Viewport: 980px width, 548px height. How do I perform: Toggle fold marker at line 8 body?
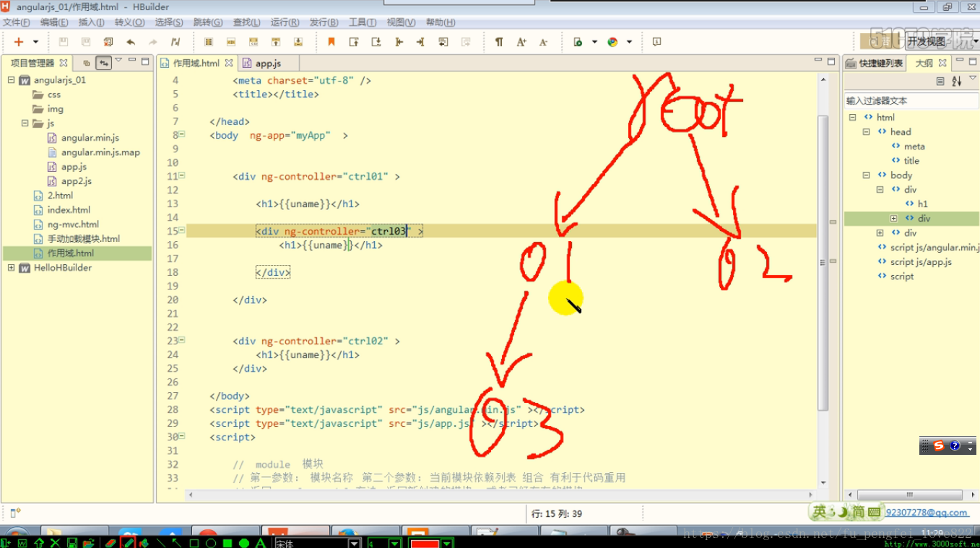(182, 134)
